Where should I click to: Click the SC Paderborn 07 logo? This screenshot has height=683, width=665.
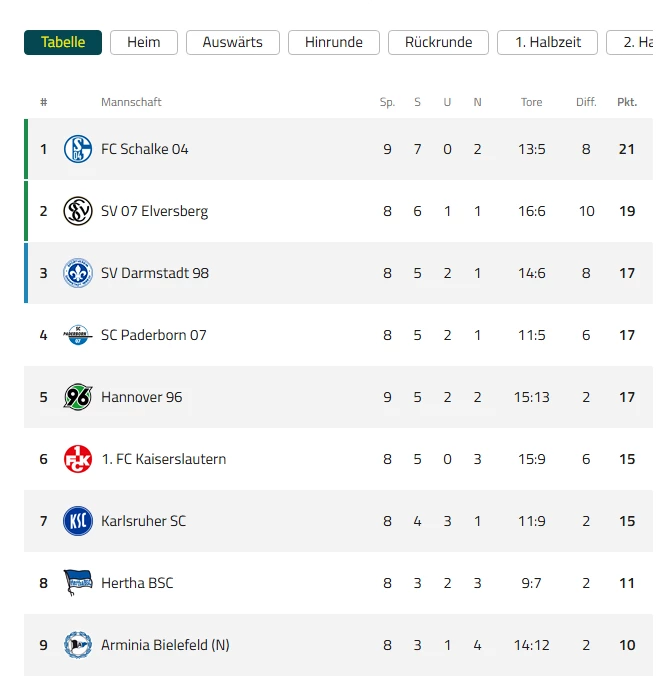click(x=78, y=335)
